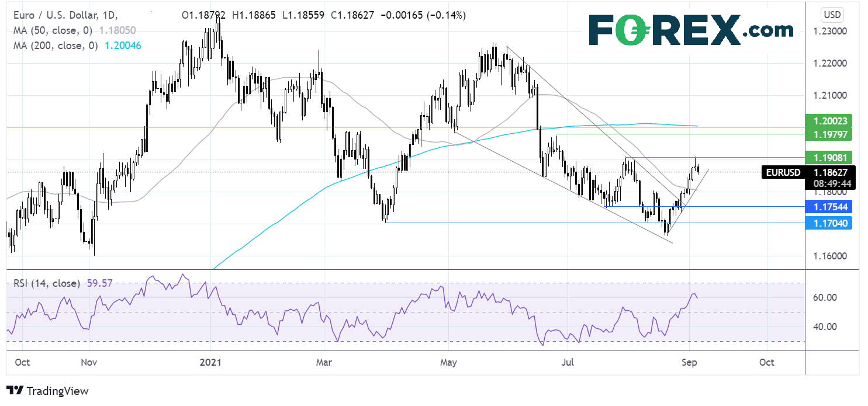Click the 1.21000 price axis label
The height and width of the screenshot is (406, 868).
(x=831, y=95)
